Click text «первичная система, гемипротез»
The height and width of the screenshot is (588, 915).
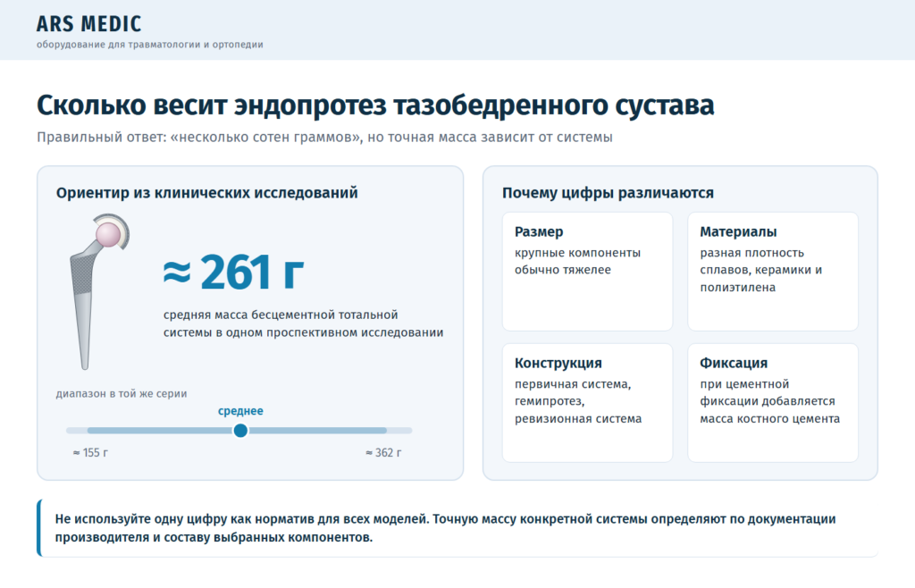(x=578, y=401)
